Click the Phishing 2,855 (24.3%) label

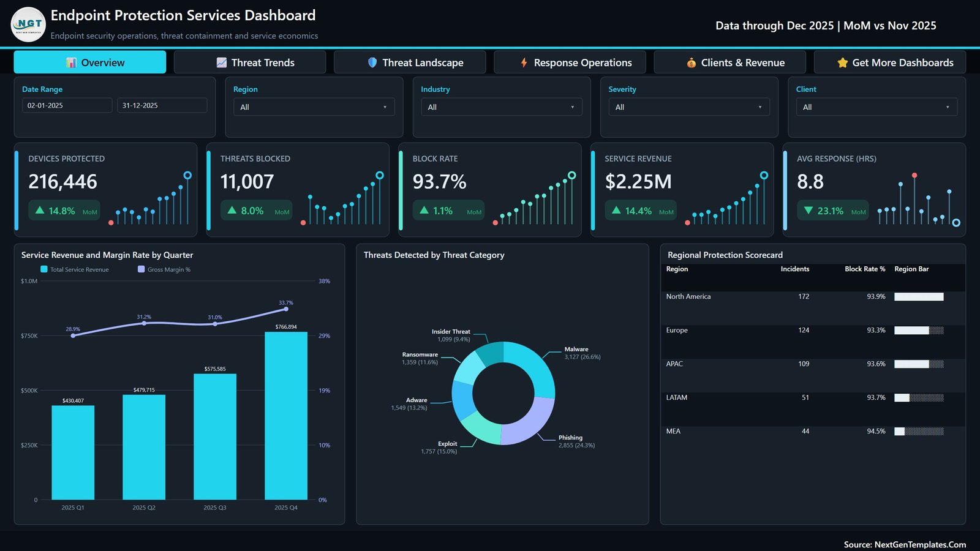(x=576, y=441)
